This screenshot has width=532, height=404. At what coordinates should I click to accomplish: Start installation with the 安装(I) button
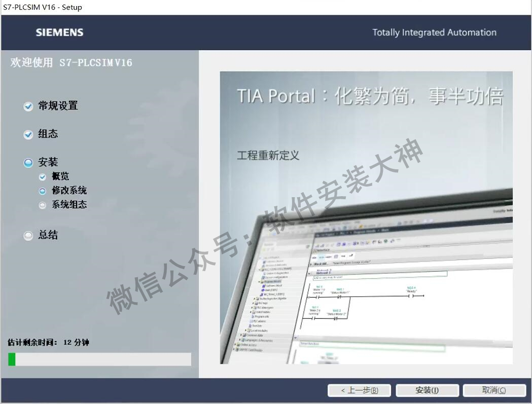pyautogui.click(x=427, y=390)
